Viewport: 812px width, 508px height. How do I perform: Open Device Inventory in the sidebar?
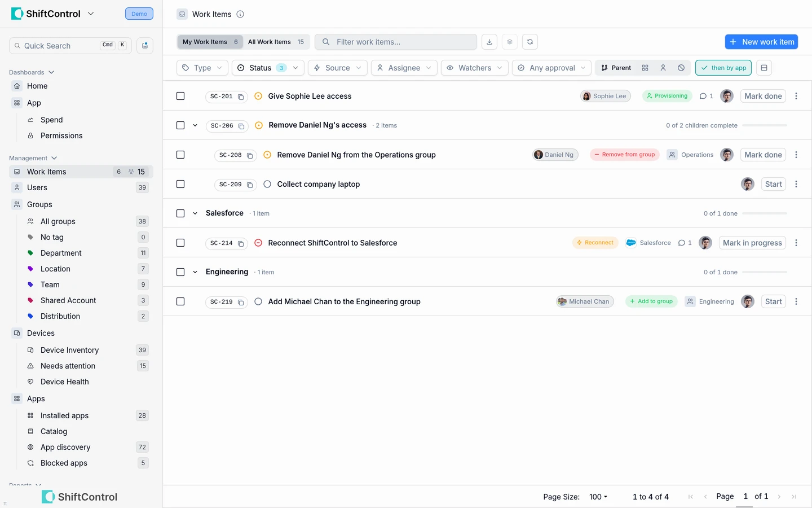[69, 350]
